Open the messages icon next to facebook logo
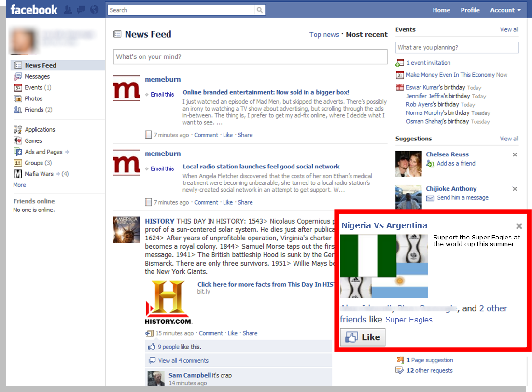The image size is (532, 392). pos(81,10)
